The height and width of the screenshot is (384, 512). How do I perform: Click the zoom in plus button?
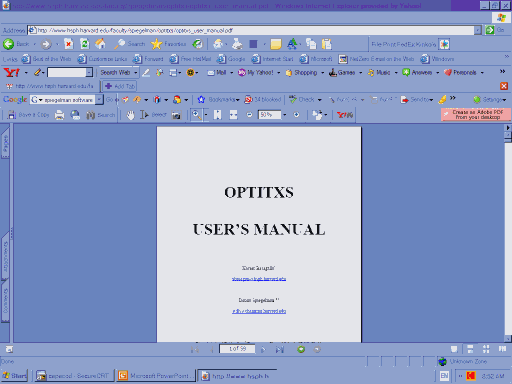[296, 115]
